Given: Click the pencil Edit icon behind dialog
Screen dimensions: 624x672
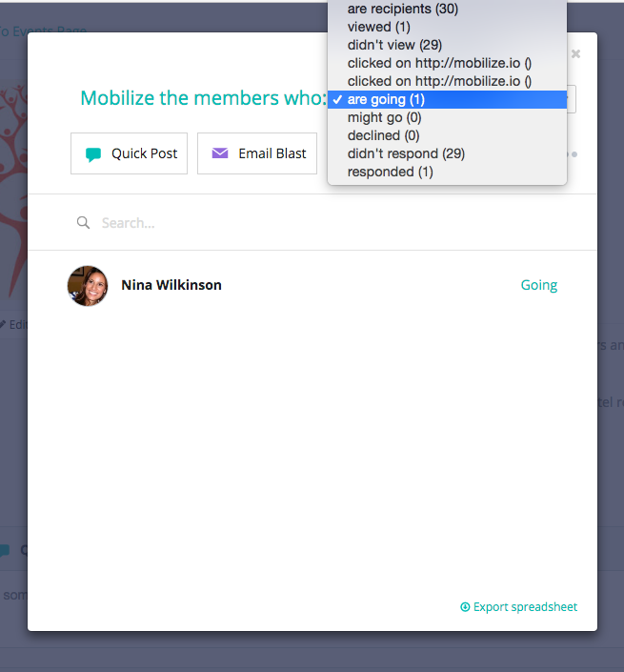Looking at the screenshot, I should (3, 324).
